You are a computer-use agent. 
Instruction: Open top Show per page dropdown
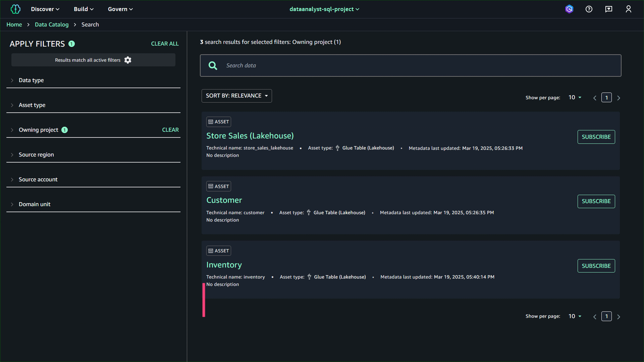[x=575, y=98]
